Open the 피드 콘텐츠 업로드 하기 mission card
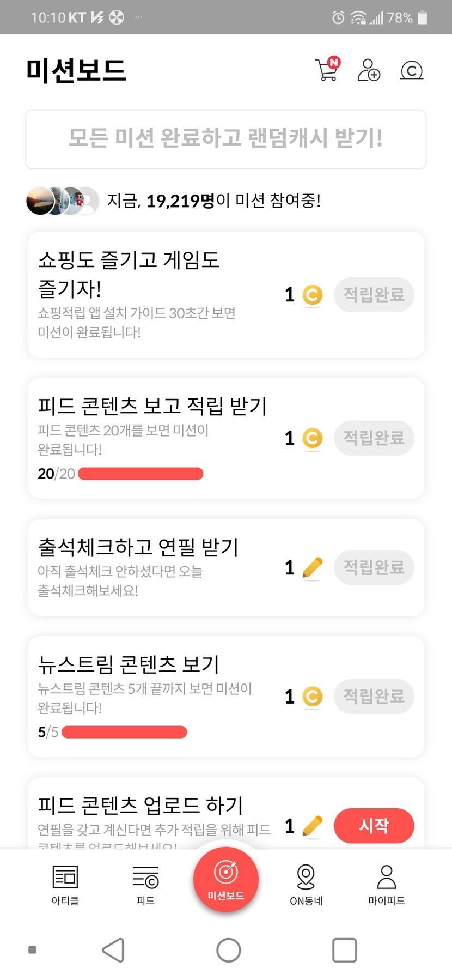 (152, 812)
